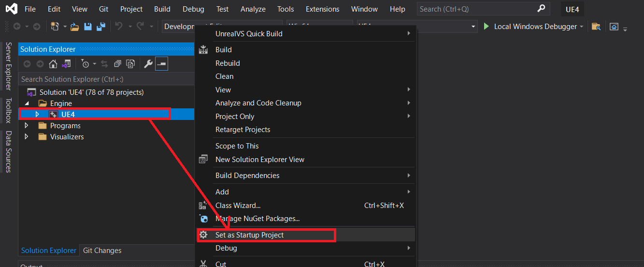Click the Build icon in context menu

[203, 49]
